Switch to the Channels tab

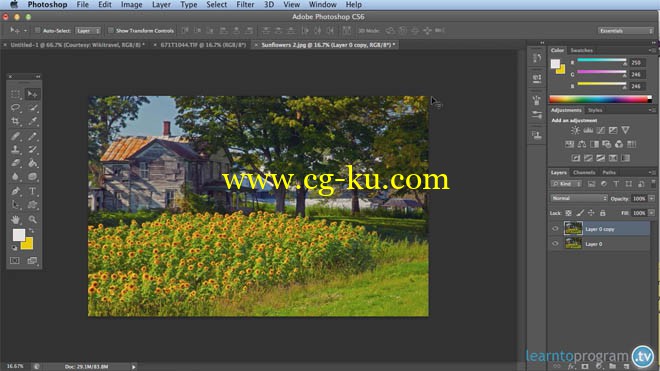[584, 172]
